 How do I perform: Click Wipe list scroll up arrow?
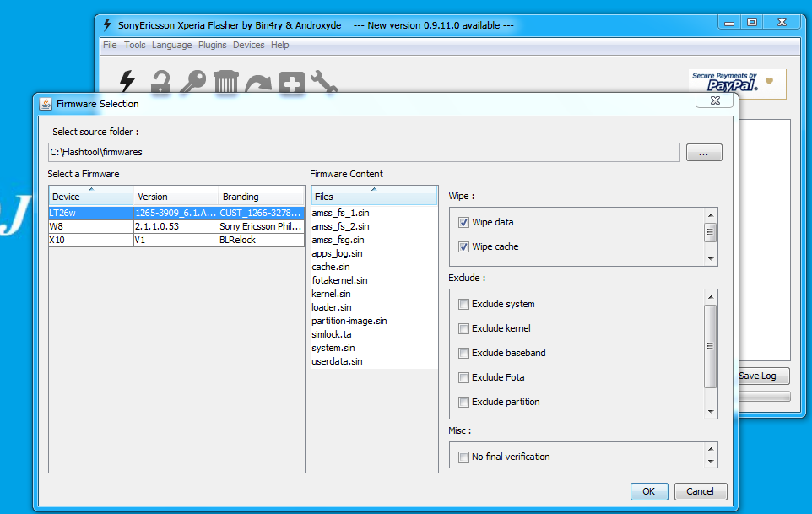pyautogui.click(x=711, y=215)
